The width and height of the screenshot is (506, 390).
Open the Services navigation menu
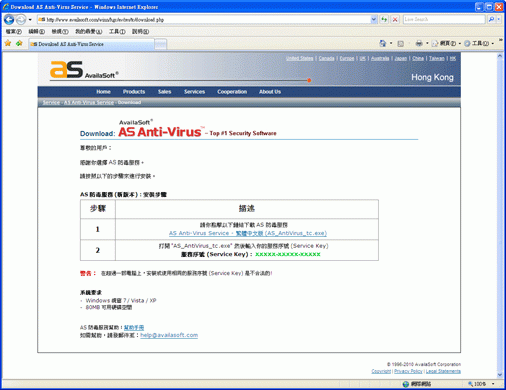click(x=194, y=92)
